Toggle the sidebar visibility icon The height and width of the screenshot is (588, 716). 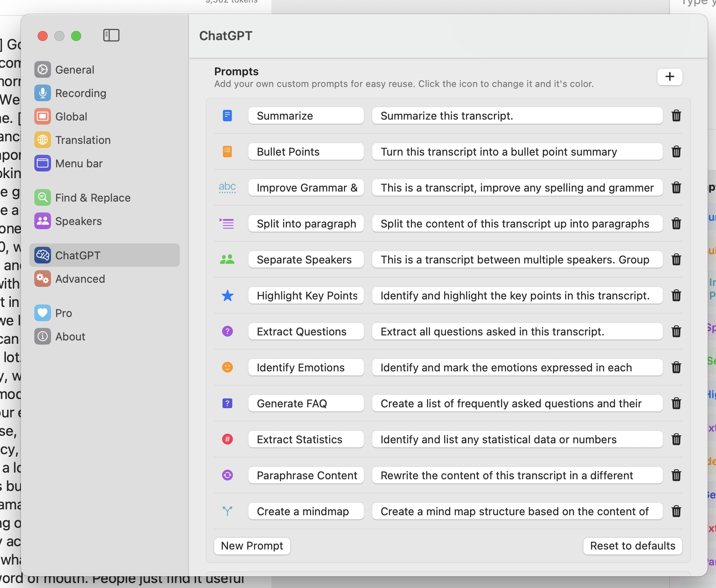click(x=111, y=36)
